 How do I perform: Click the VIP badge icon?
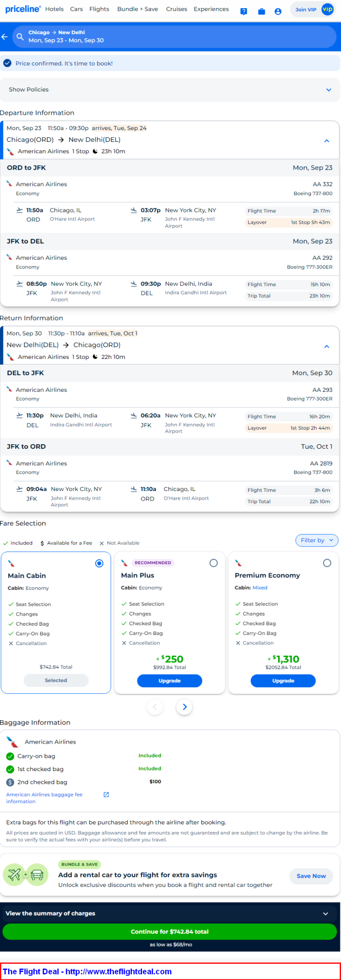pos(327,9)
